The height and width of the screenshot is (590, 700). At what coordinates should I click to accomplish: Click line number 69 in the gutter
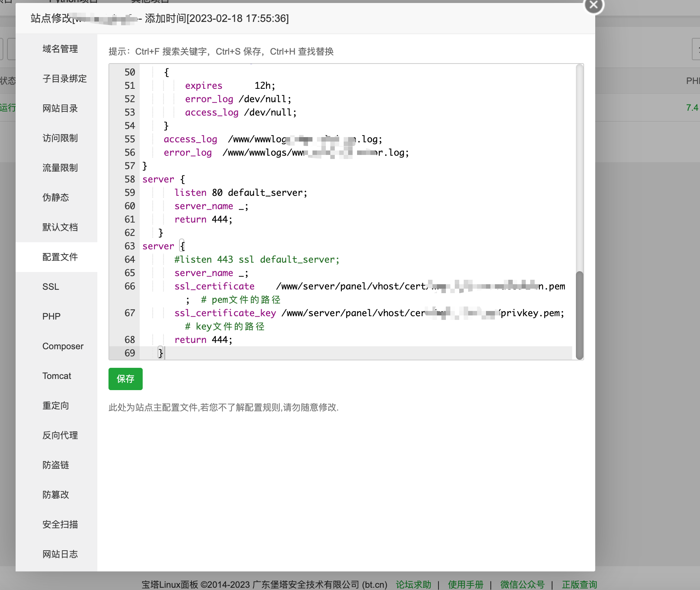pyautogui.click(x=130, y=353)
